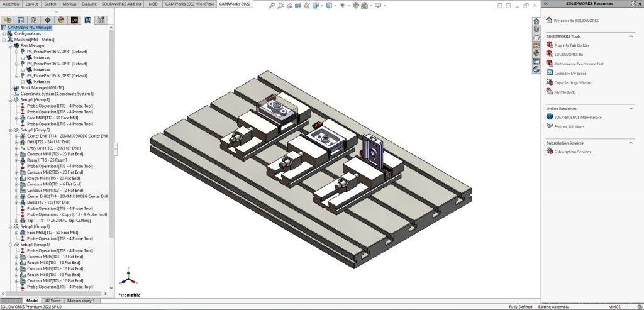This screenshot has height=310, width=644.
Task: Open Performance Benchmark Test link
Action: (579, 64)
